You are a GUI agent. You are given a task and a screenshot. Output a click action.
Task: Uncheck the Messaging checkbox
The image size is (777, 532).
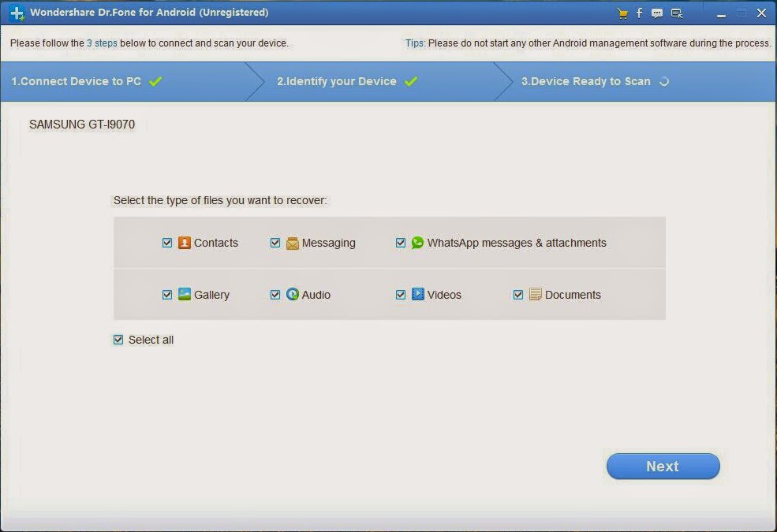[275, 243]
